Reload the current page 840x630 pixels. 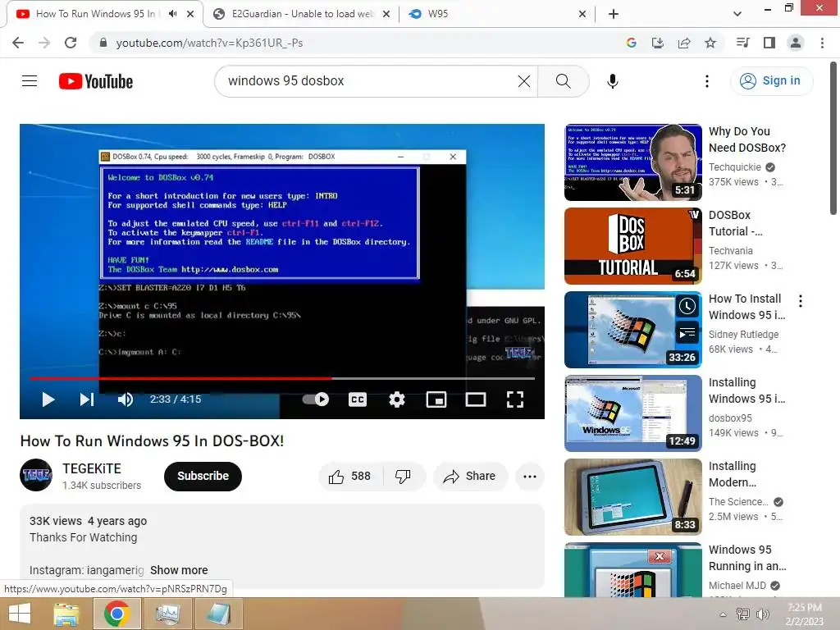click(x=71, y=43)
